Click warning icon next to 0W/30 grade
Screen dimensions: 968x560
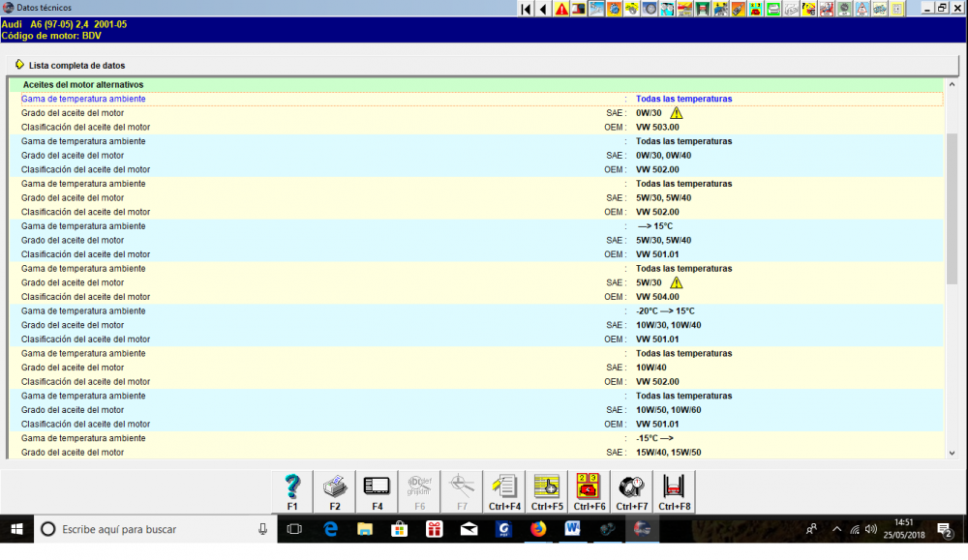coord(677,113)
